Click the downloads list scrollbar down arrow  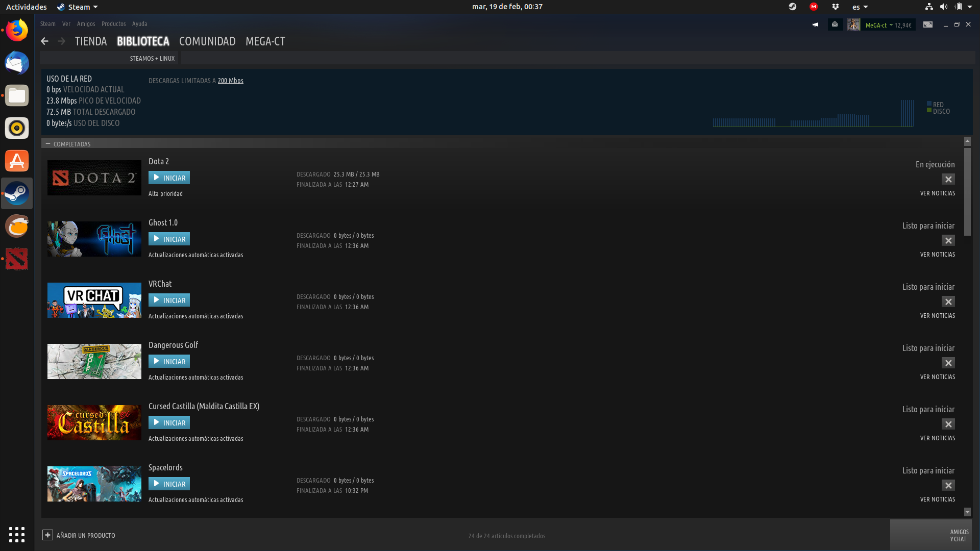click(x=967, y=512)
